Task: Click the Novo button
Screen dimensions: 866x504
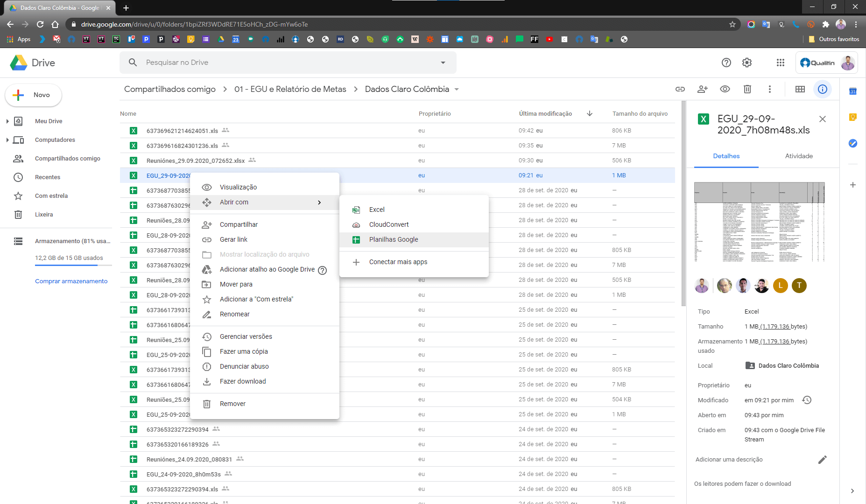Action: pos(33,95)
